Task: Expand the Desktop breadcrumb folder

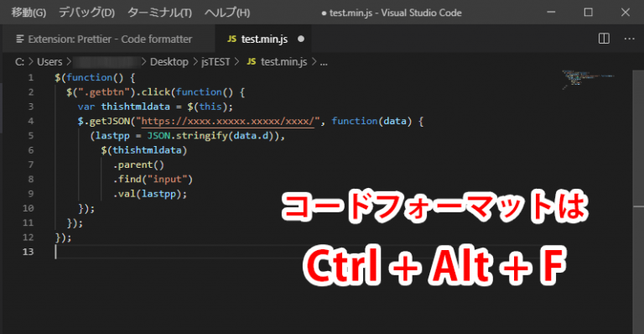Action: click(x=169, y=61)
